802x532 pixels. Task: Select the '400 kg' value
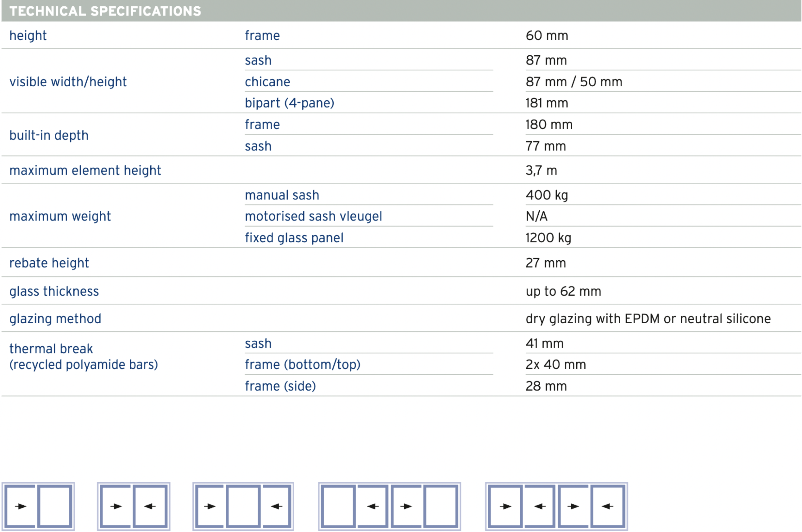tap(547, 195)
